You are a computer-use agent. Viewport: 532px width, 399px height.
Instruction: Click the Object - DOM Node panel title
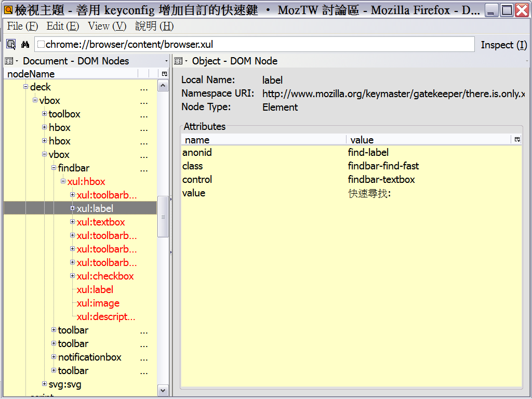[x=235, y=61]
